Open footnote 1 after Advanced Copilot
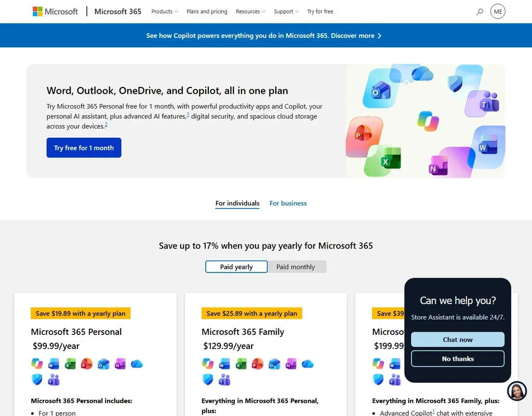 [x=434, y=412]
